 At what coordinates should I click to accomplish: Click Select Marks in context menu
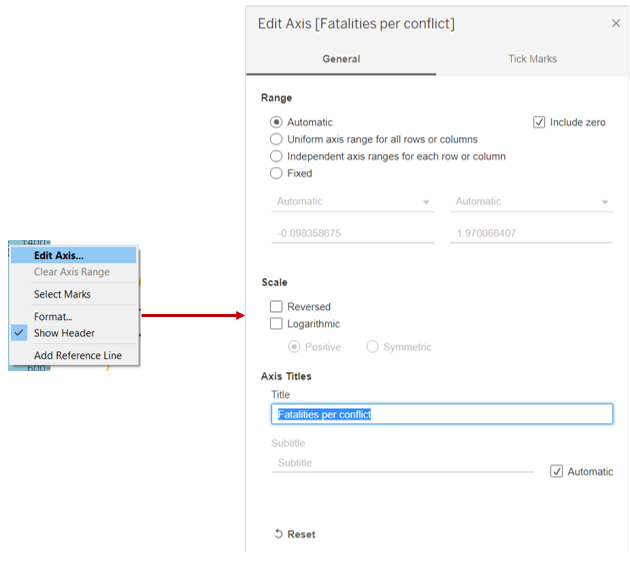pos(62,294)
